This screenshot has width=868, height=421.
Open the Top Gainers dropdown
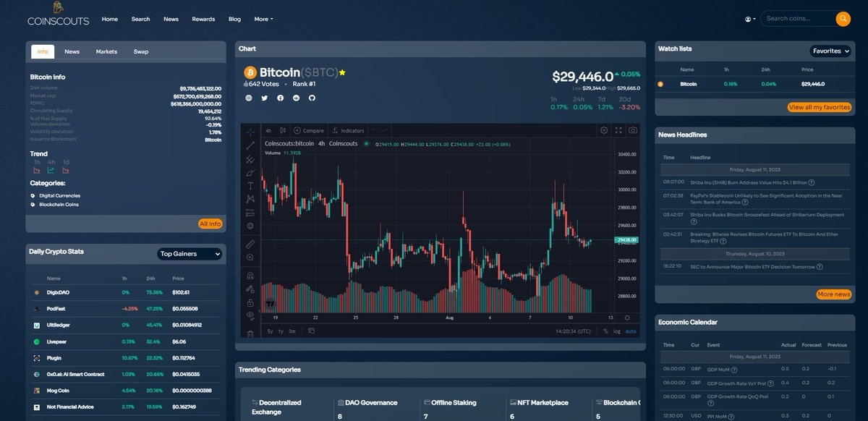pyautogui.click(x=190, y=254)
